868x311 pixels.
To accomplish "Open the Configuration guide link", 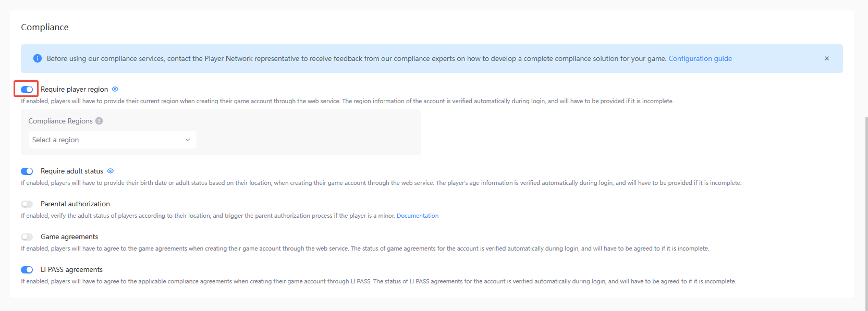I will click(700, 58).
